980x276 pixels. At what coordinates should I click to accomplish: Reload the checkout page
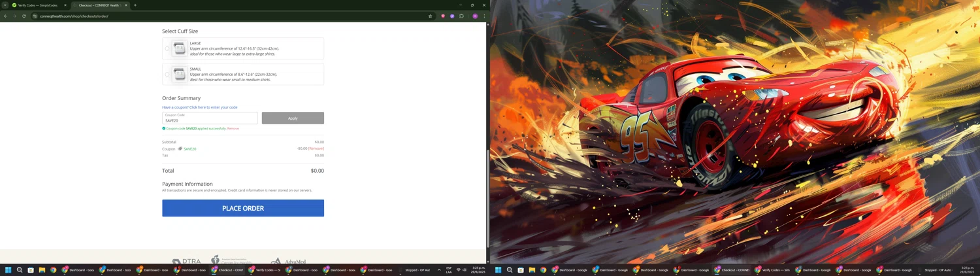pyautogui.click(x=24, y=16)
